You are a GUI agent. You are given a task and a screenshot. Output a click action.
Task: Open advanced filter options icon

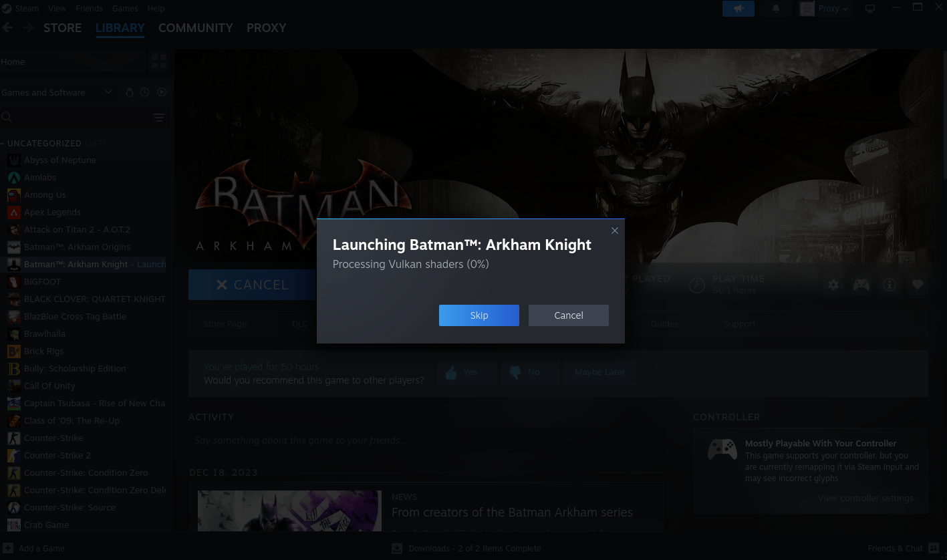pos(159,118)
